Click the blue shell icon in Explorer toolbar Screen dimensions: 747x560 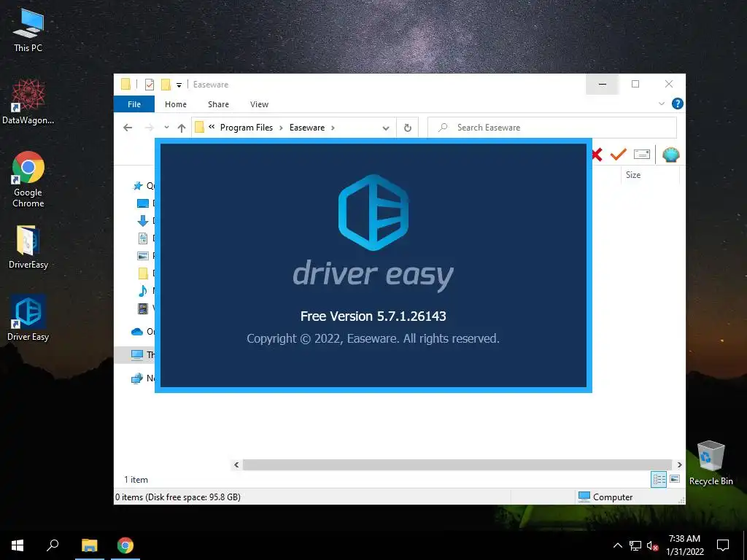pos(671,155)
